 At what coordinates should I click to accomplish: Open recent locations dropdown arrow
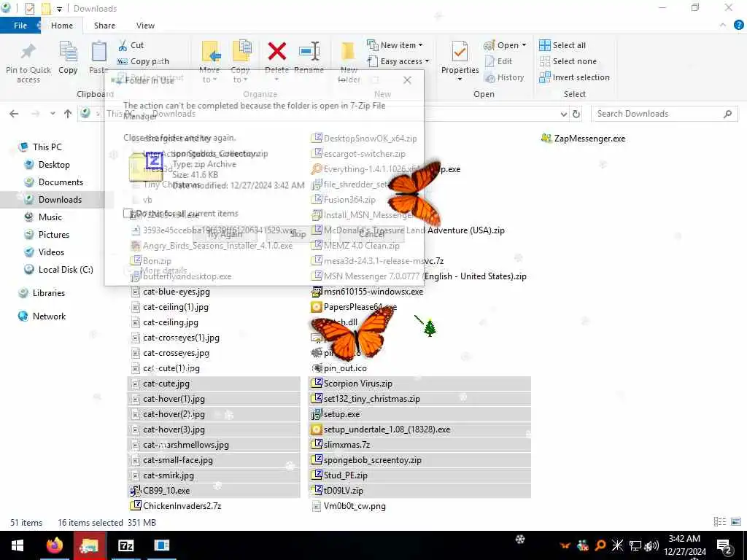point(53,114)
